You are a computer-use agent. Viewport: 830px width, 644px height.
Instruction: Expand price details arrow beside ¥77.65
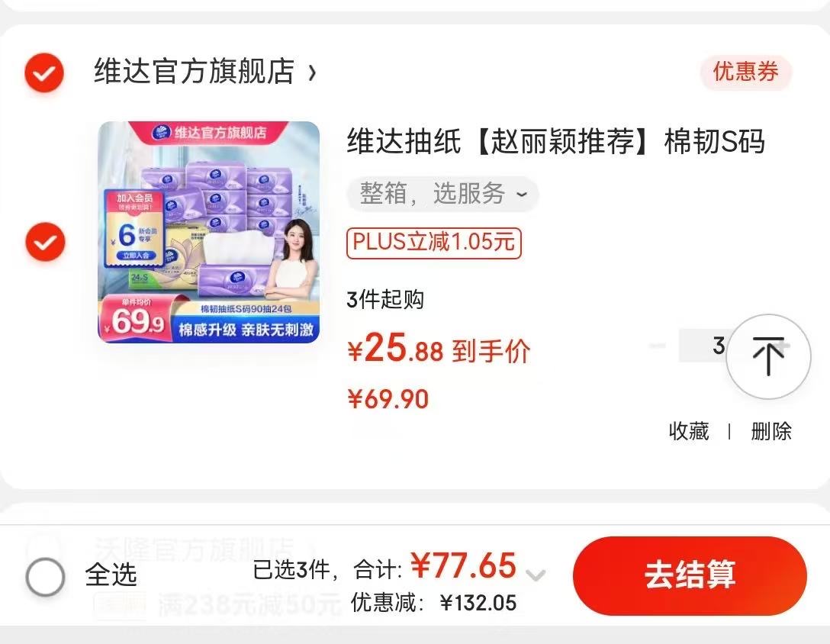[536, 575]
